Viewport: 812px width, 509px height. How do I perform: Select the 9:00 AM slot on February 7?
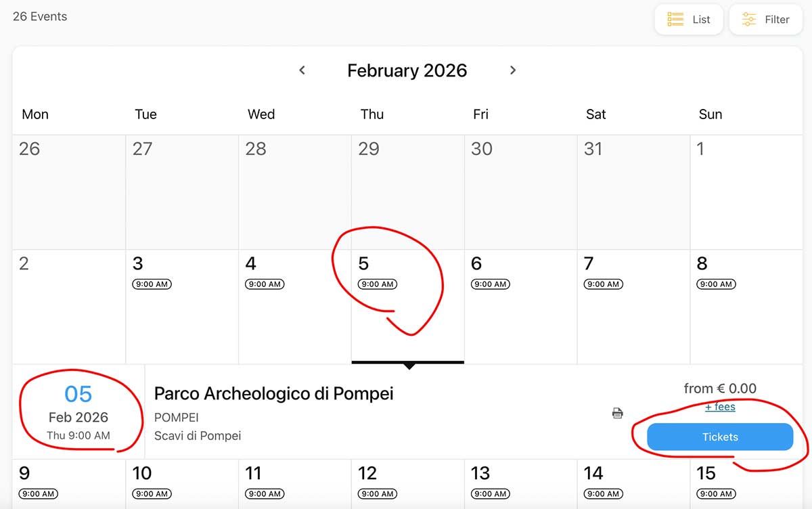click(x=604, y=284)
